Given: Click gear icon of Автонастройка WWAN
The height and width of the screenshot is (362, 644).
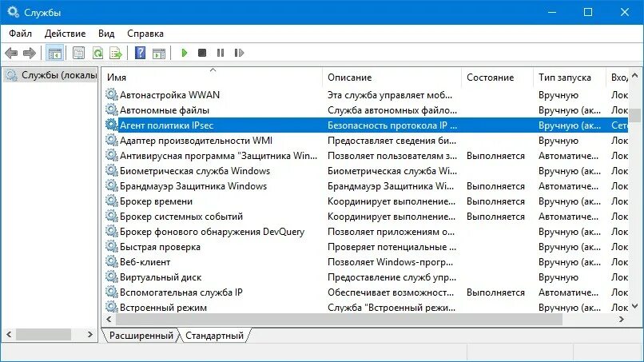Looking at the screenshot, I should [111, 94].
